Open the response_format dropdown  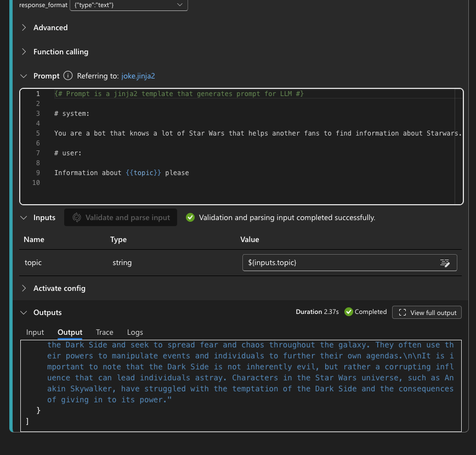coord(129,5)
